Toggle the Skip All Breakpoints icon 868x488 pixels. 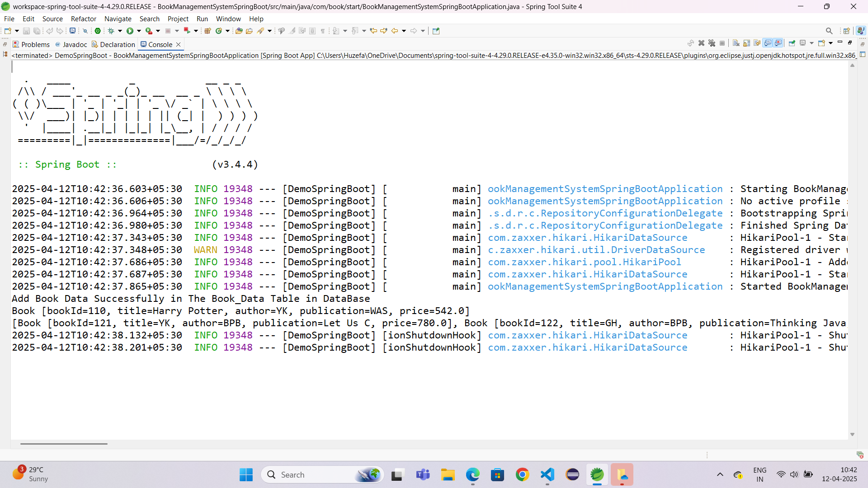point(85,31)
